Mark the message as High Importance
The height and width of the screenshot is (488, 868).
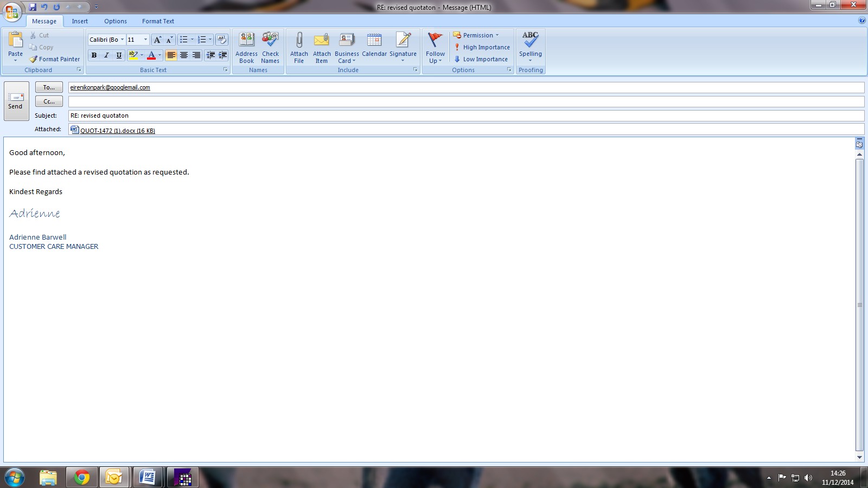tap(482, 47)
